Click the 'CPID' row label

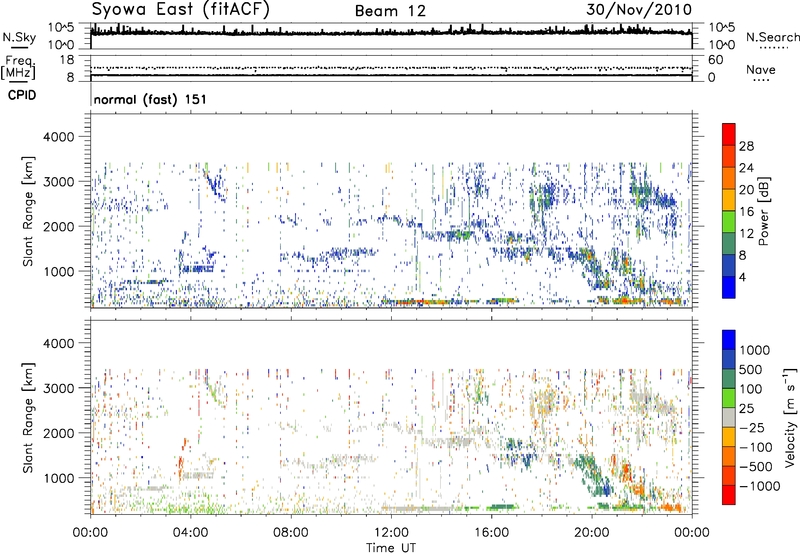22,95
